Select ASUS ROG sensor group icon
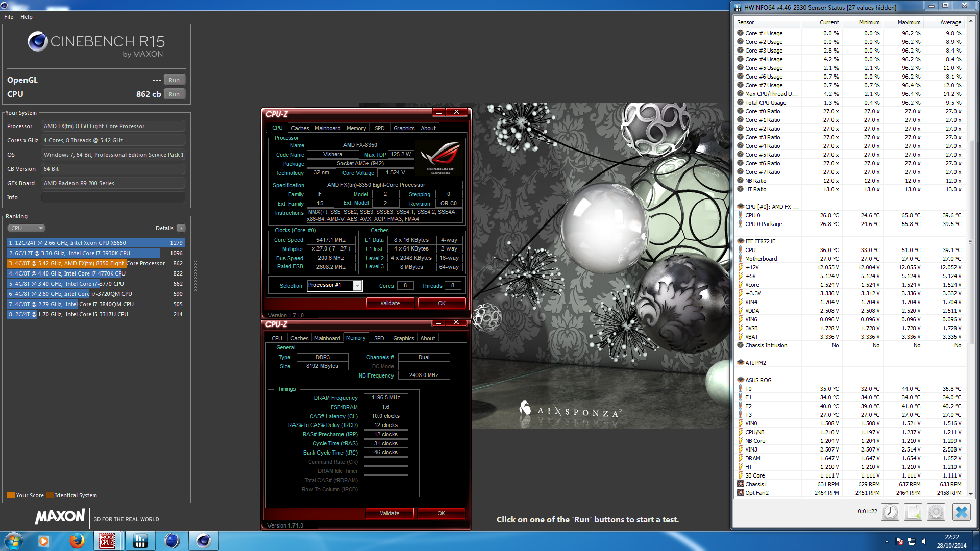This screenshot has width=980, height=551. (x=740, y=380)
